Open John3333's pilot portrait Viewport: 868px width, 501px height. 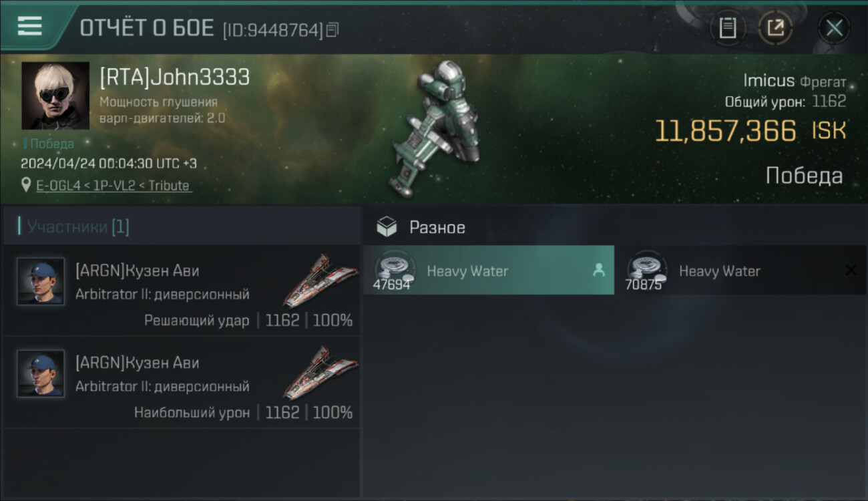pos(55,96)
